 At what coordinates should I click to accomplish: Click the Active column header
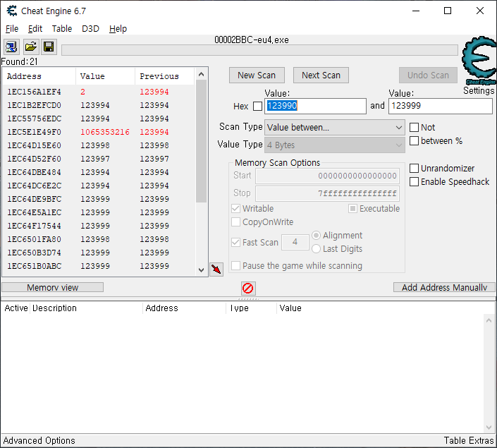coord(16,308)
